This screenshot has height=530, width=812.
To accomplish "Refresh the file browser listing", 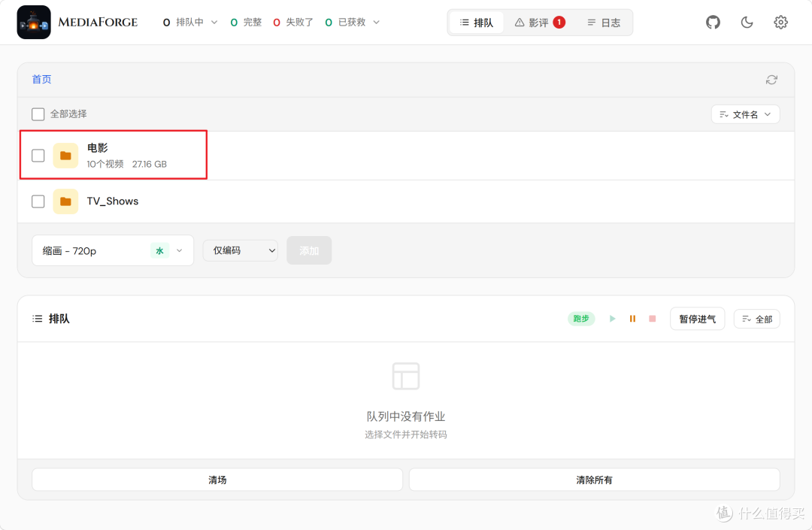I will point(771,80).
